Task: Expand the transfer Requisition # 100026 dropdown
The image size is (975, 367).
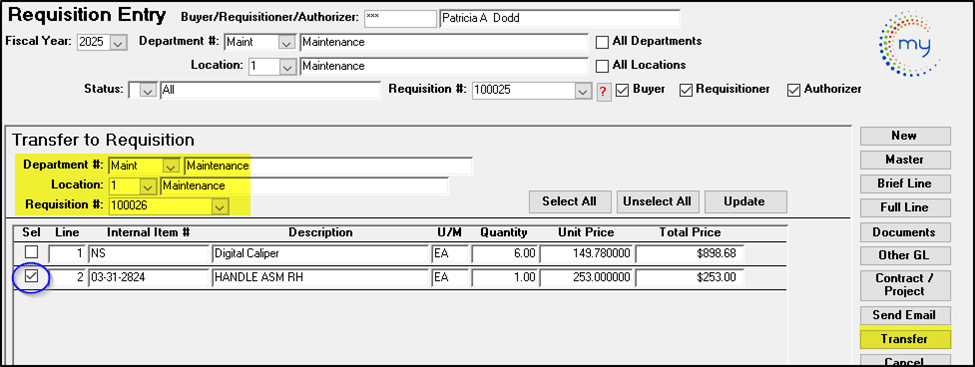Action: 219,206
